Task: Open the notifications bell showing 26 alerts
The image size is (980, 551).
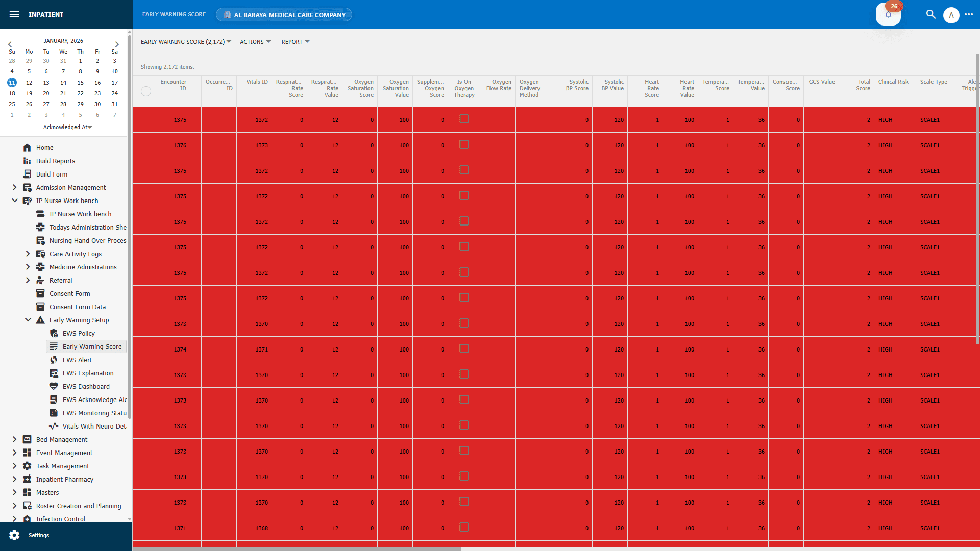Action: tap(888, 15)
